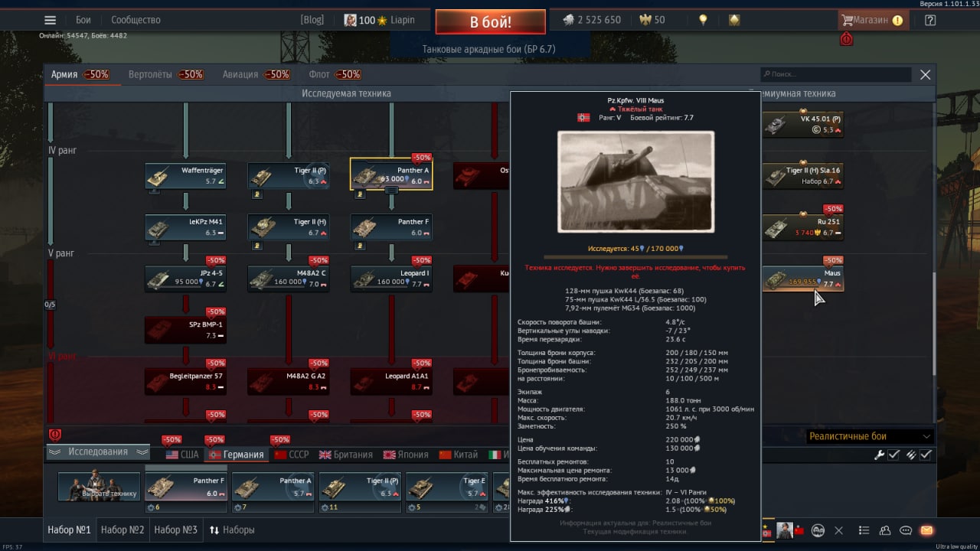Open the Бои menu

[83, 20]
